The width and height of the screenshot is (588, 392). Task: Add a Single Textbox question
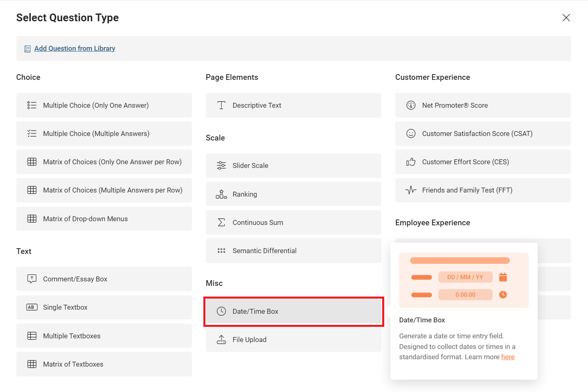point(104,307)
